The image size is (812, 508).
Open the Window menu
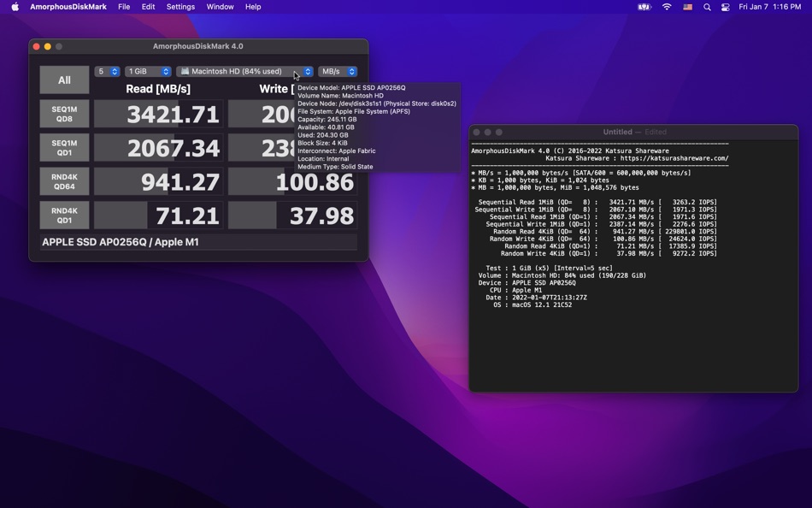point(220,7)
